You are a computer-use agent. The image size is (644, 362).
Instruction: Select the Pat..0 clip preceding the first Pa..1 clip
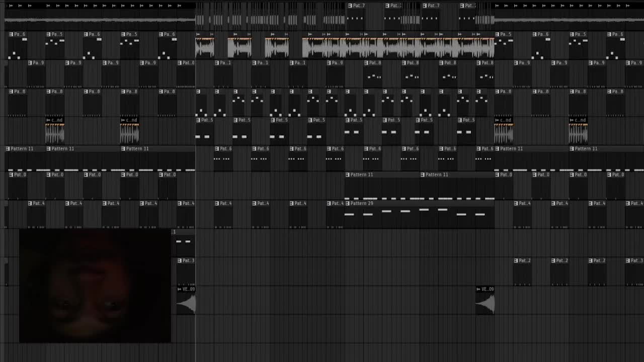click(186, 73)
